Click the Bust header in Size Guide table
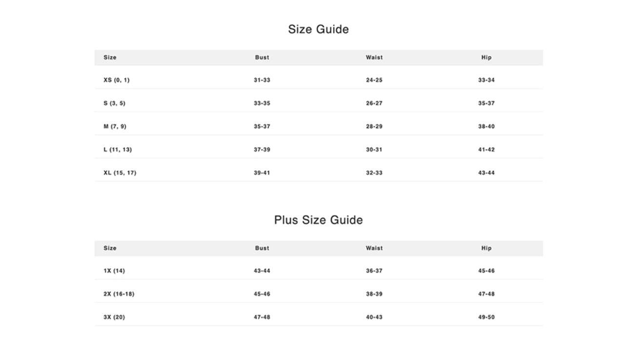644x362 pixels. [262, 58]
